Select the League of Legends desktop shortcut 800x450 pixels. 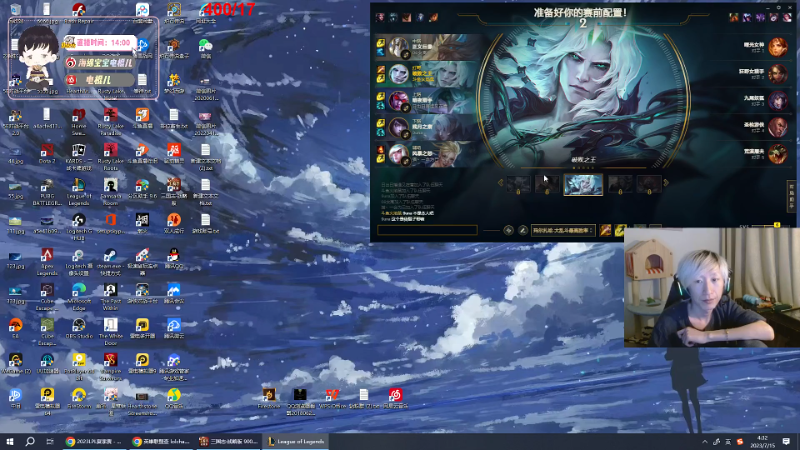[x=79, y=191]
